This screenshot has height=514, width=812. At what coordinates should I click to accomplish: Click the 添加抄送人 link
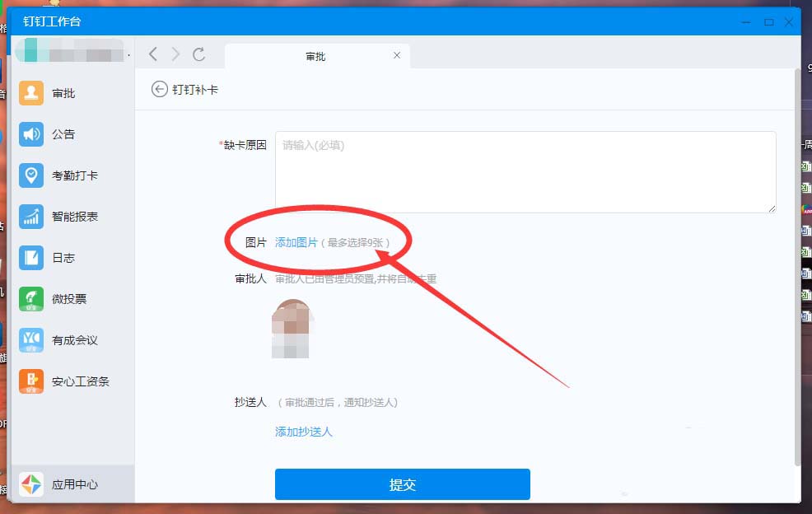[303, 432]
